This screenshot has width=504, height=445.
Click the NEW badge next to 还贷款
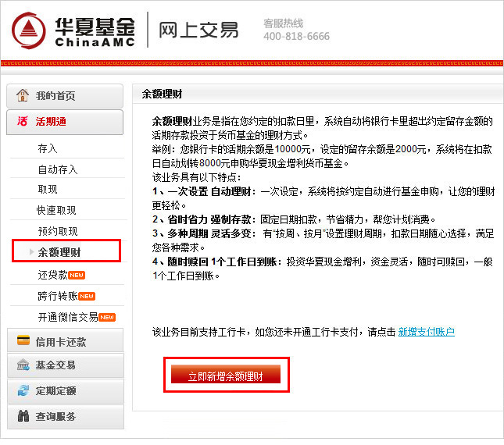(77, 275)
